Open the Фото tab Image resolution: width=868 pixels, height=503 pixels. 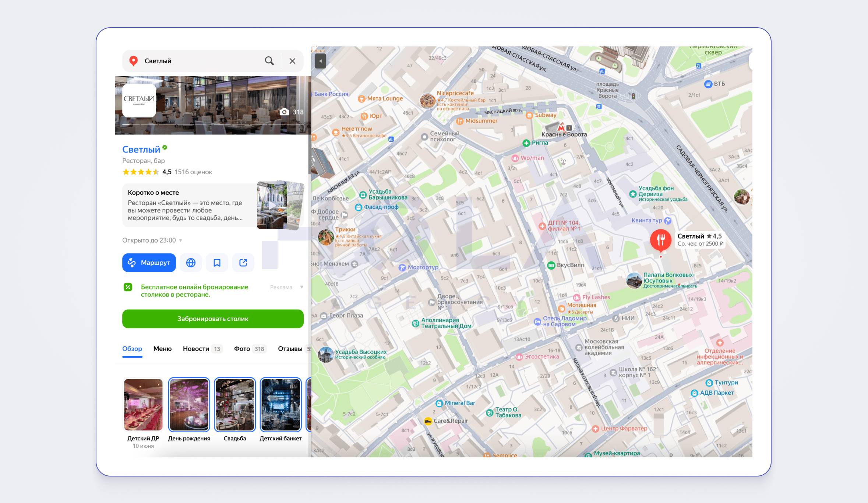point(242,349)
